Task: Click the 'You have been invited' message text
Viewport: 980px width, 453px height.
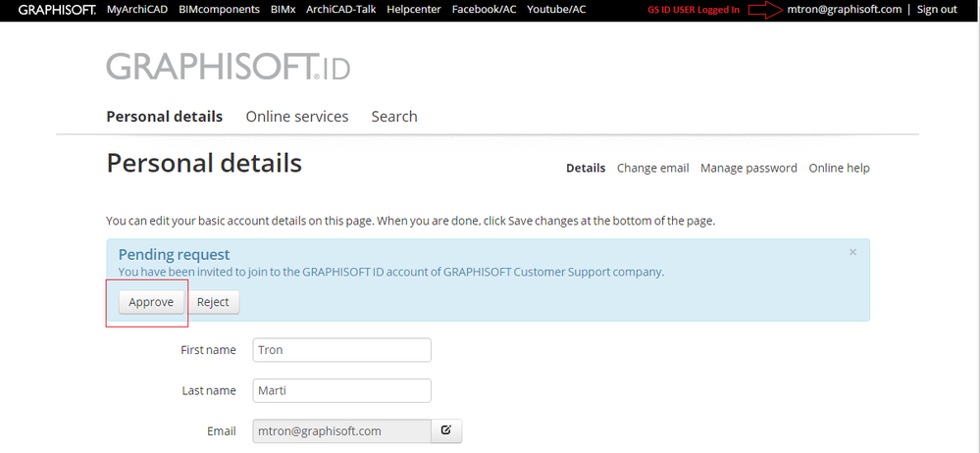Action: (x=391, y=273)
